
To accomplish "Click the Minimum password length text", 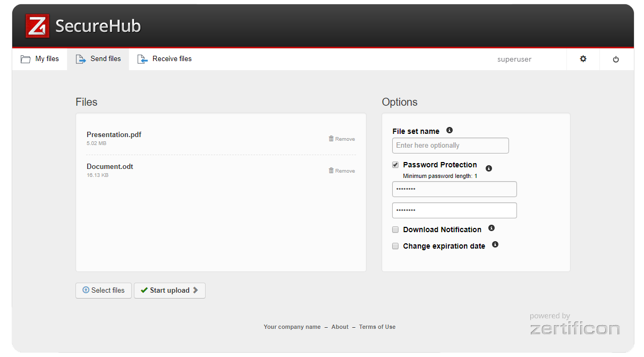I will point(440,176).
